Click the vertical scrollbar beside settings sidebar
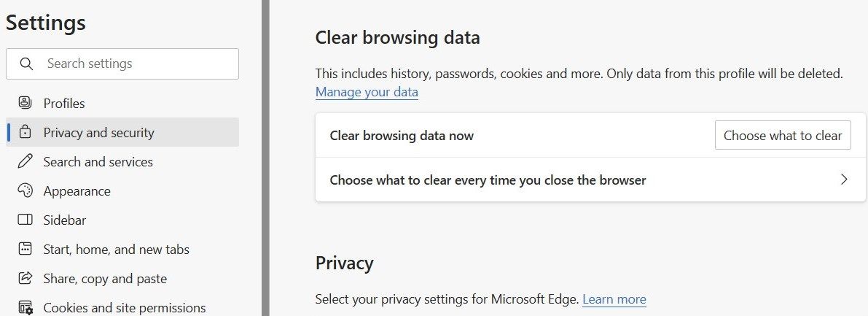 pos(265,158)
